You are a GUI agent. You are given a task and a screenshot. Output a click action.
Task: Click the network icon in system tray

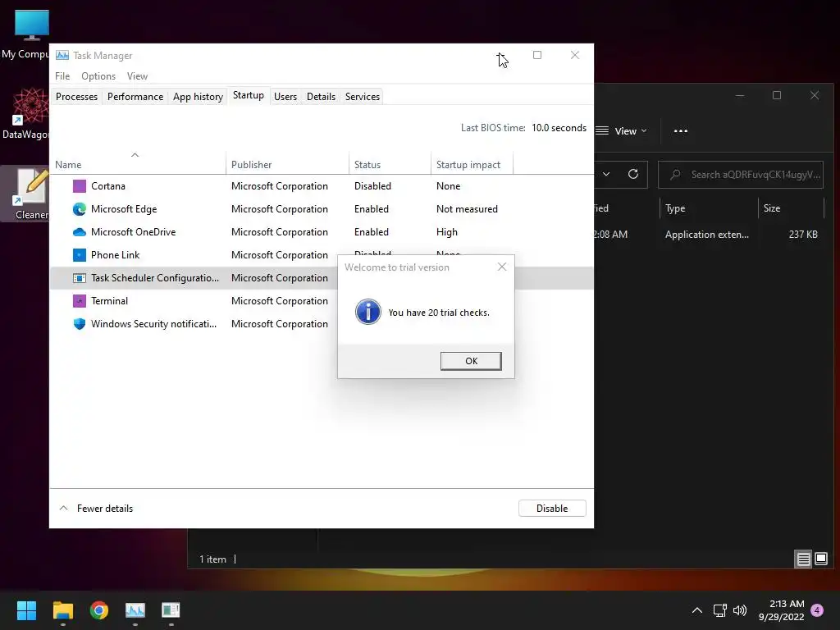720,610
